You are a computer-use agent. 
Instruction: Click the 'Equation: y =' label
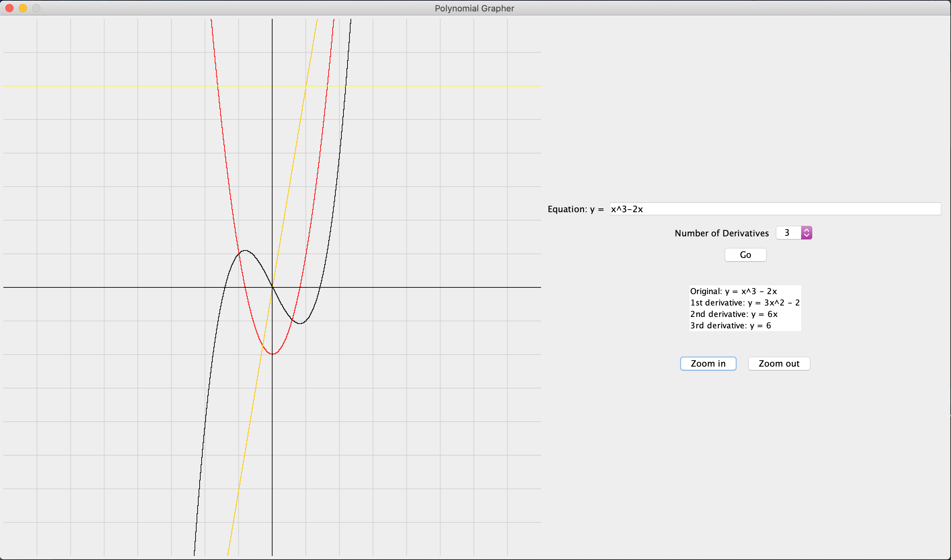pos(575,209)
